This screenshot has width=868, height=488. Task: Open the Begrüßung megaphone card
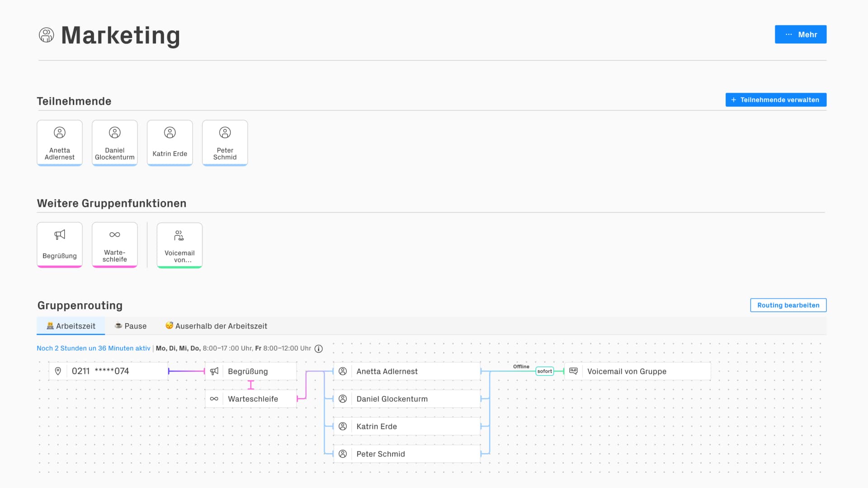pyautogui.click(x=60, y=245)
